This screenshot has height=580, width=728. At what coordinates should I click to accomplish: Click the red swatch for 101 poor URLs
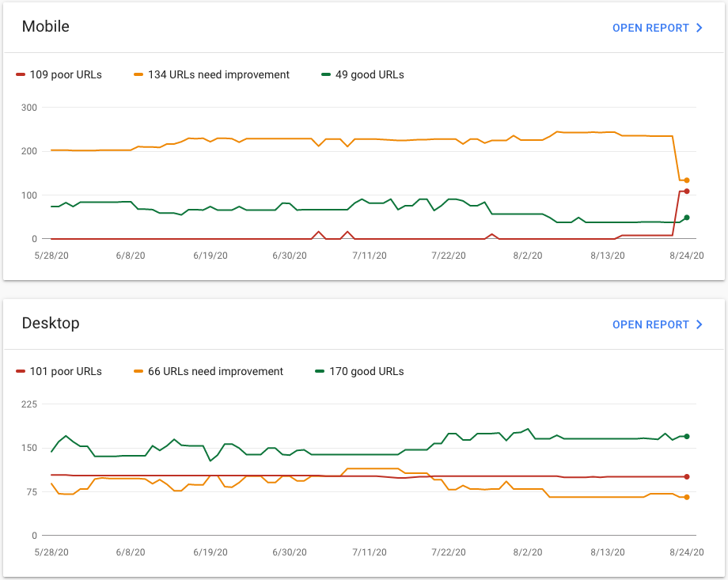[21, 371]
